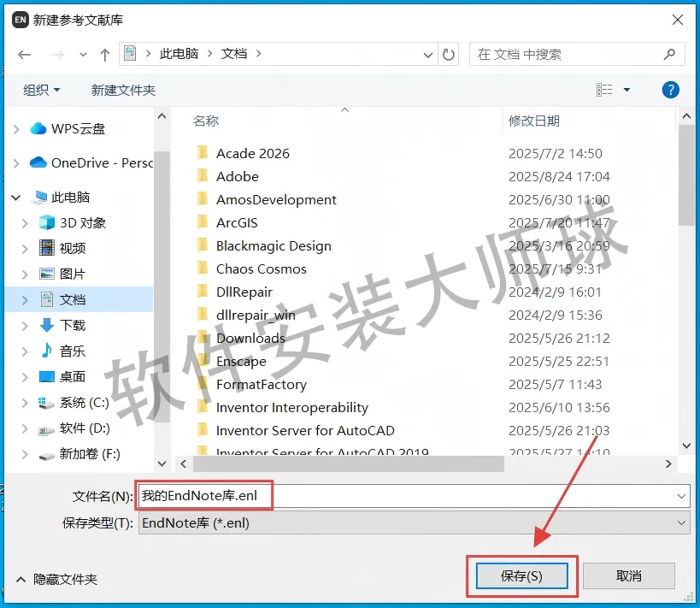Click the magnifier search icon
This screenshot has height=608, width=700.
[669, 55]
